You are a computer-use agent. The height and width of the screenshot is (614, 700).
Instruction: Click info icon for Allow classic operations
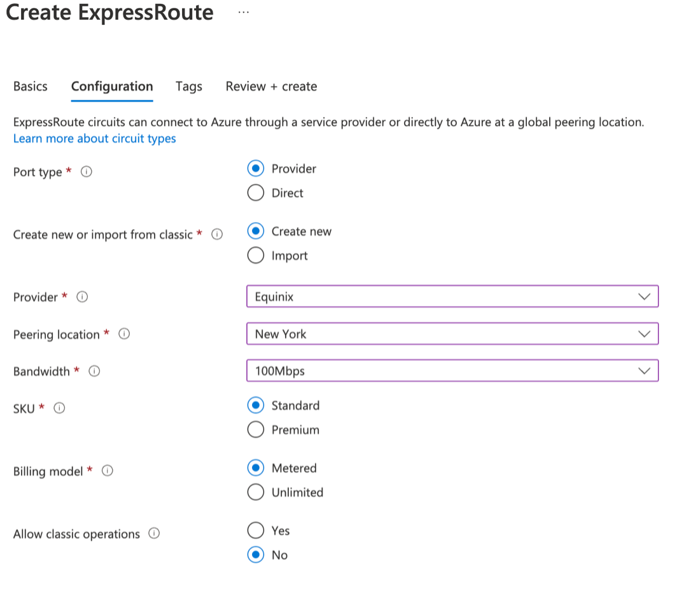153,534
